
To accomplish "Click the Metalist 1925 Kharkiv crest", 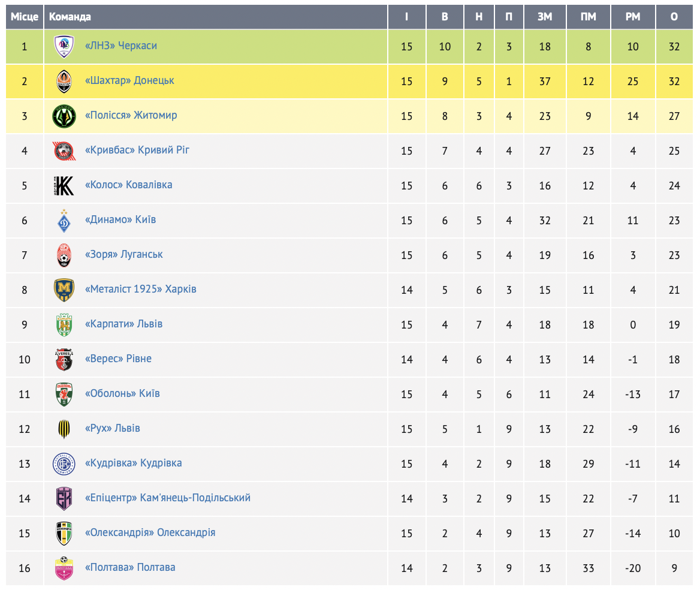I will click(x=64, y=290).
